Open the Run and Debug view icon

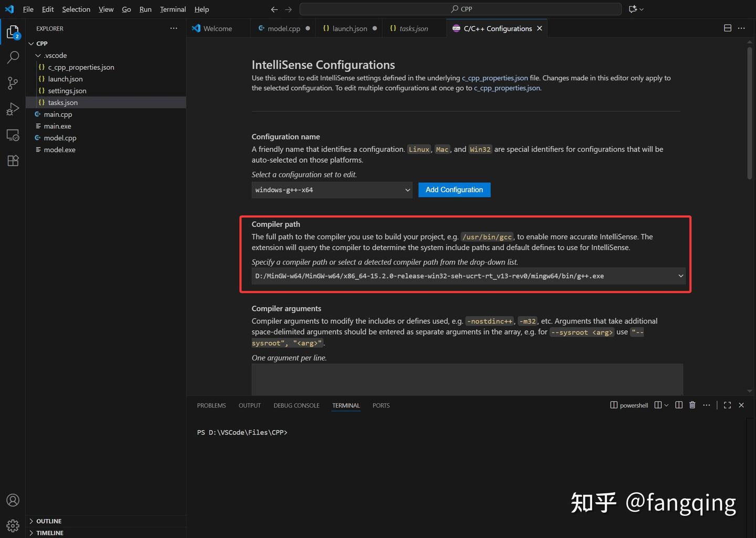pos(13,109)
